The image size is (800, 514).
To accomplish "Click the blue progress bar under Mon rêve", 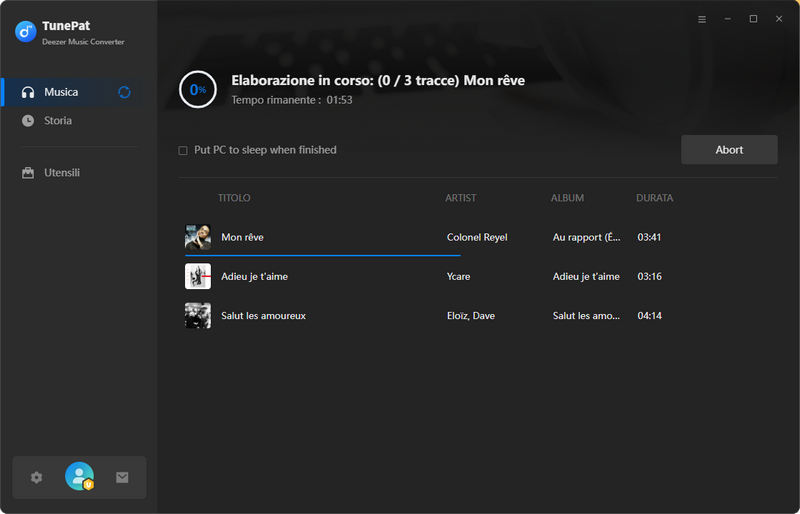I will (x=322, y=255).
